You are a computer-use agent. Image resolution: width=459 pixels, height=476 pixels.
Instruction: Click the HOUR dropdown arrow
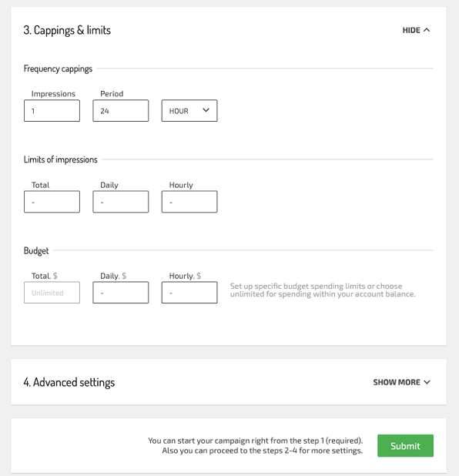pyautogui.click(x=206, y=110)
